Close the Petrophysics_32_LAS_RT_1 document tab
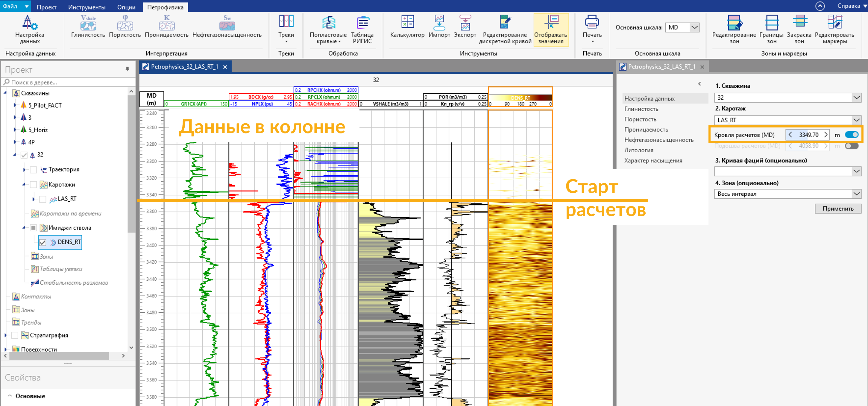The image size is (868, 406). pos(225,67)
